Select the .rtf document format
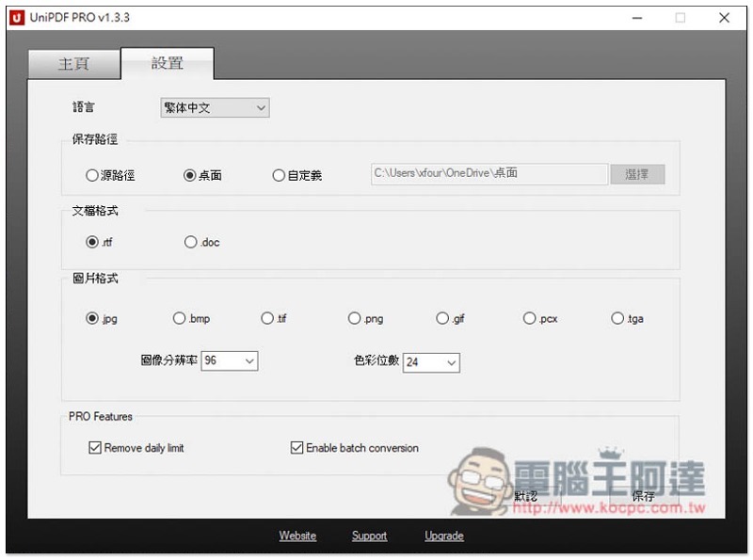This screenshot has height=560, width=753. point(99,242)
